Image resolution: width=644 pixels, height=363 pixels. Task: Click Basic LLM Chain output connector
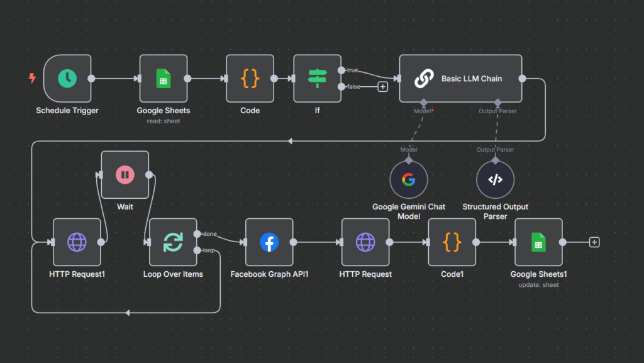point(523,79)
